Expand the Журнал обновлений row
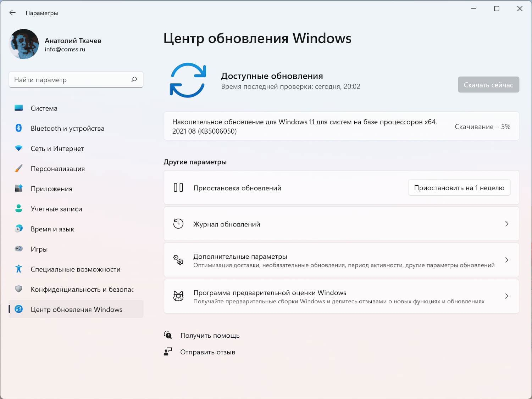The image size is (532, 399). pyautogui.click(x=506, y=224)
